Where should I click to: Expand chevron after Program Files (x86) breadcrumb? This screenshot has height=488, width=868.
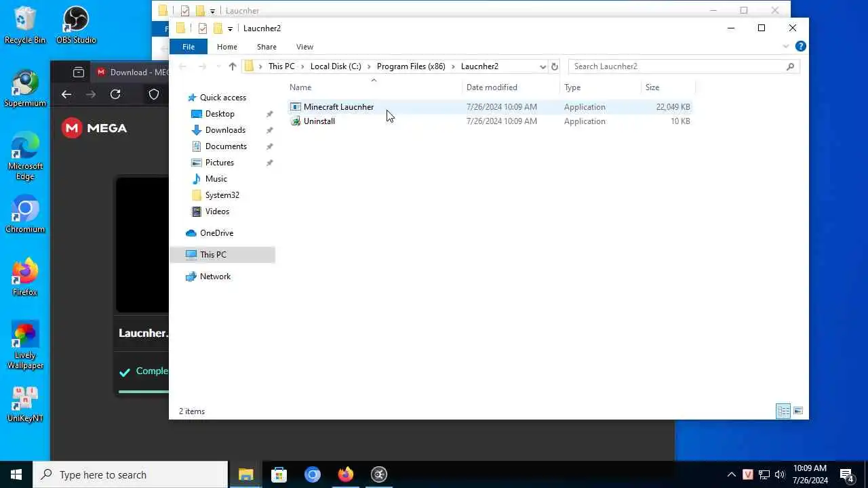click(453, 66)
